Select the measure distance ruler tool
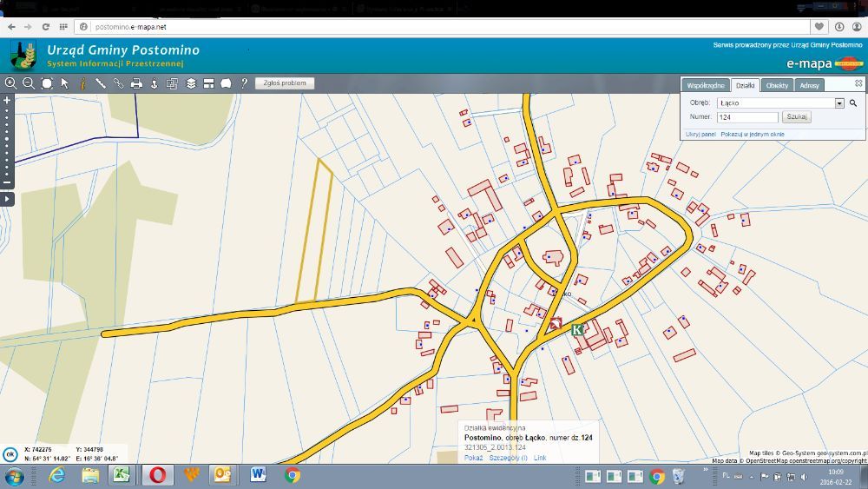Viewport: 868px width, 489px height. click(101, 83)
